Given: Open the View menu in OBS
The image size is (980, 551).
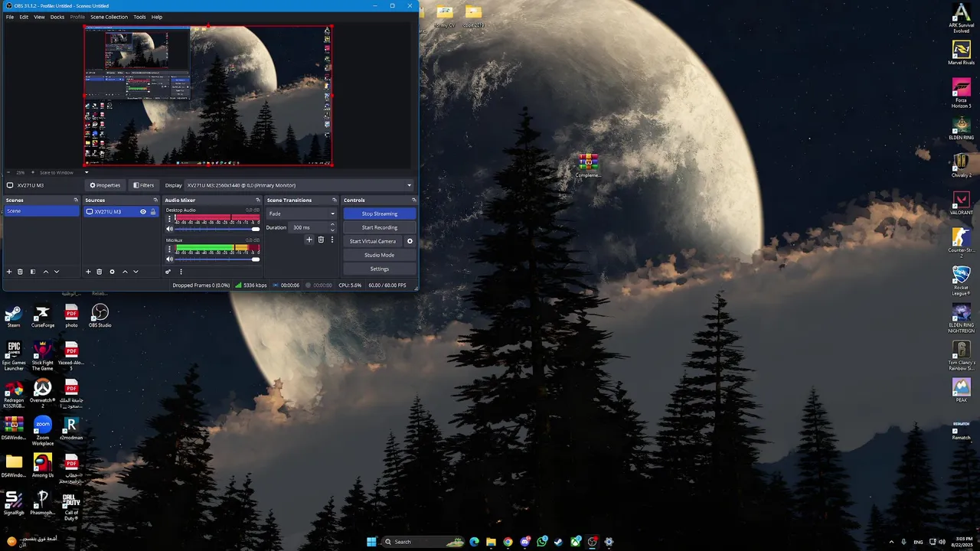Looking at the screenshot, I should [x=39, y=17].
